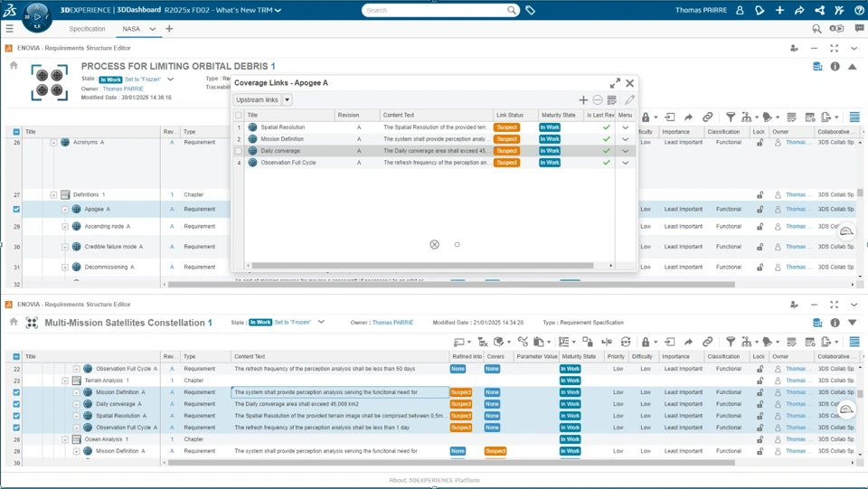
Task: Toggle select-all checkbox in top editor header
Action: pos(16,132)
